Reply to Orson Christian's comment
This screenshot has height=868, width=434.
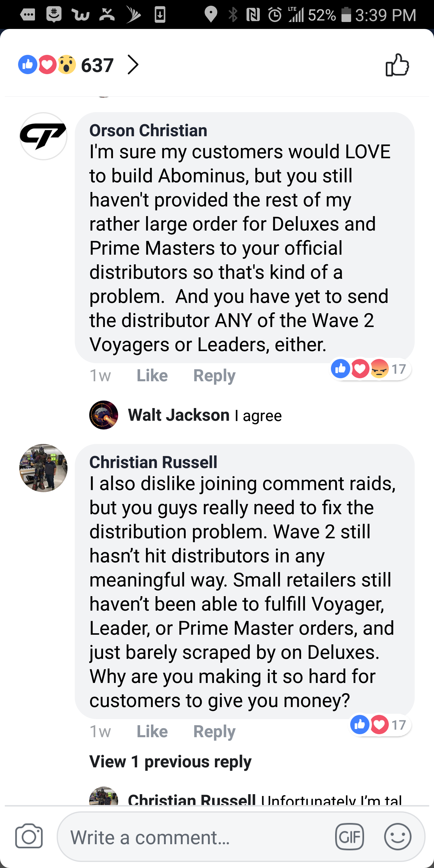[214, 376]
